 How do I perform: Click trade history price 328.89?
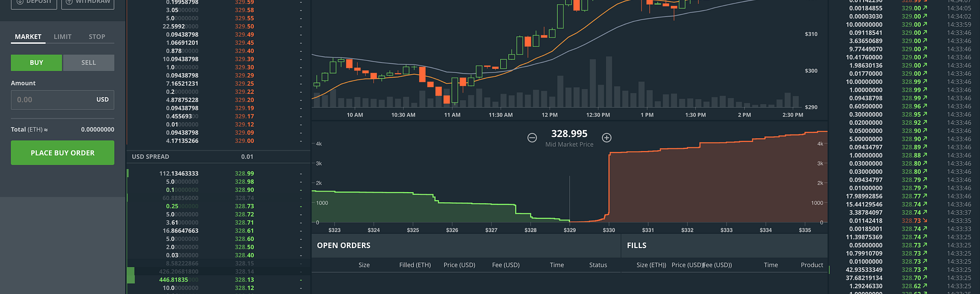(911, 147)
